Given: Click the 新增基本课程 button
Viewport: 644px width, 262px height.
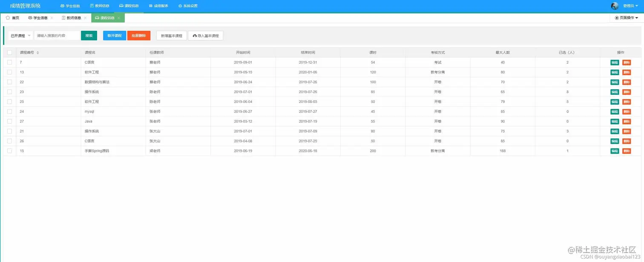Looking at the screenshot, I should coord(172,36).
